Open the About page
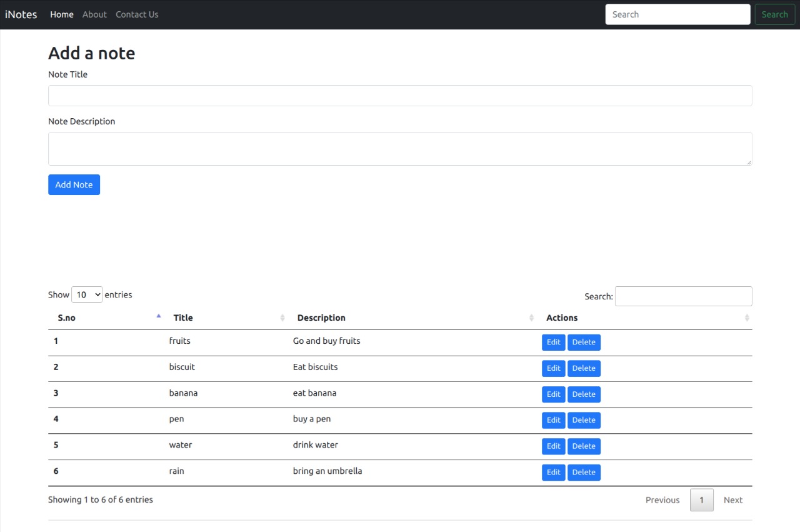The width and height of the screenshot is (800, 532). (94, 14)
